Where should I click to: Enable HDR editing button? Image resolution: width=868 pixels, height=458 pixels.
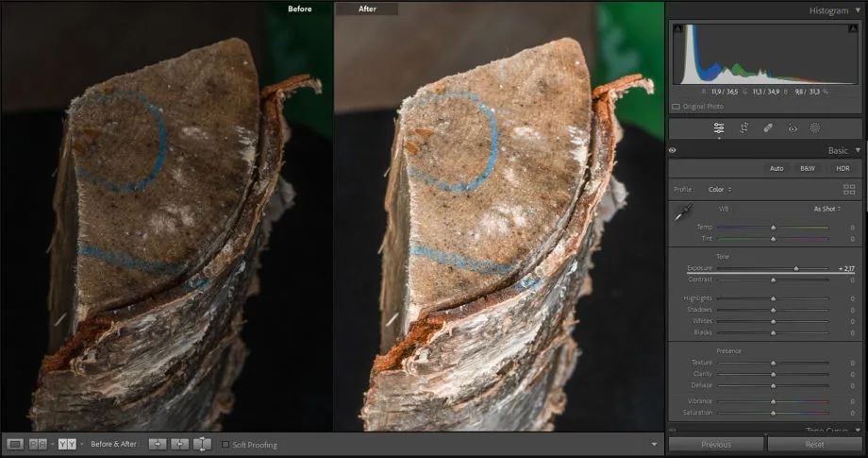[843, 168]
